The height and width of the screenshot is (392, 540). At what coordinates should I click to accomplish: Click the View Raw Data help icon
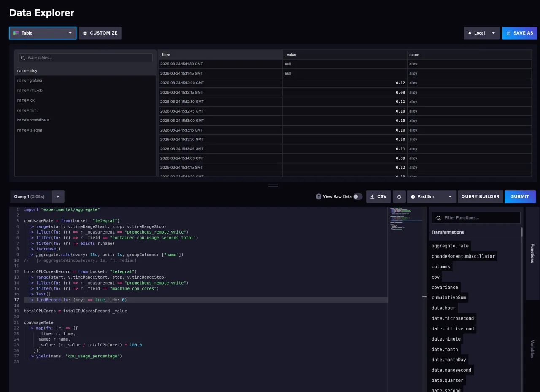coord(319,196)
